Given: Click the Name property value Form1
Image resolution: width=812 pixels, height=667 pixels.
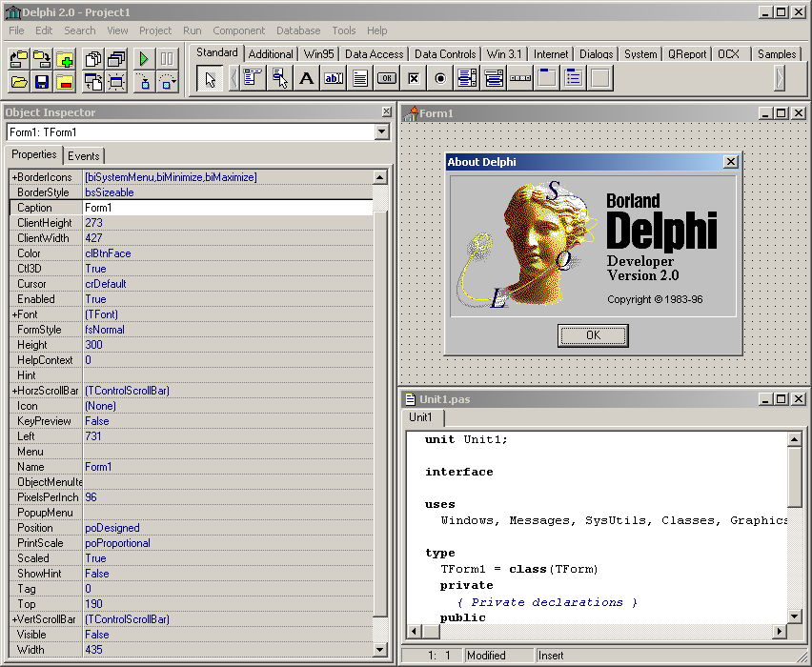Looking at the screenshot, I should click(x=98, y=467).
